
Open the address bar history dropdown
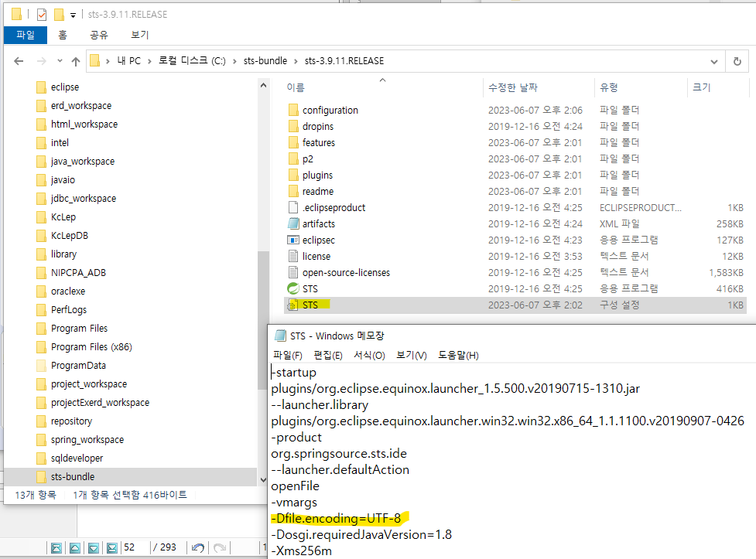tap(714, 62)
